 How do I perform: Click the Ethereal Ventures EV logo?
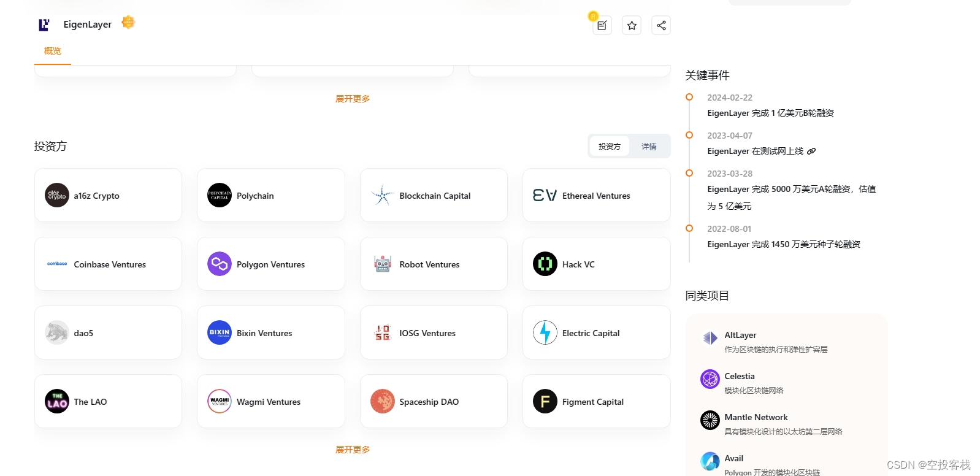click(545, 195)
